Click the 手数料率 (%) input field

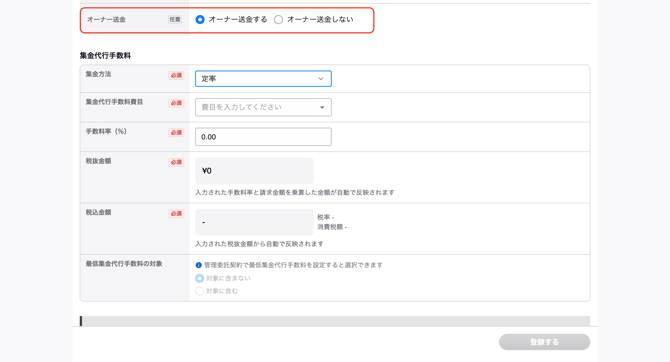click(x=263, y=137)
